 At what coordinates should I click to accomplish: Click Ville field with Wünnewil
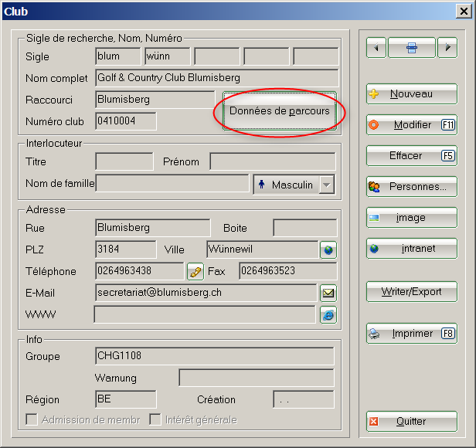[262, 249]
